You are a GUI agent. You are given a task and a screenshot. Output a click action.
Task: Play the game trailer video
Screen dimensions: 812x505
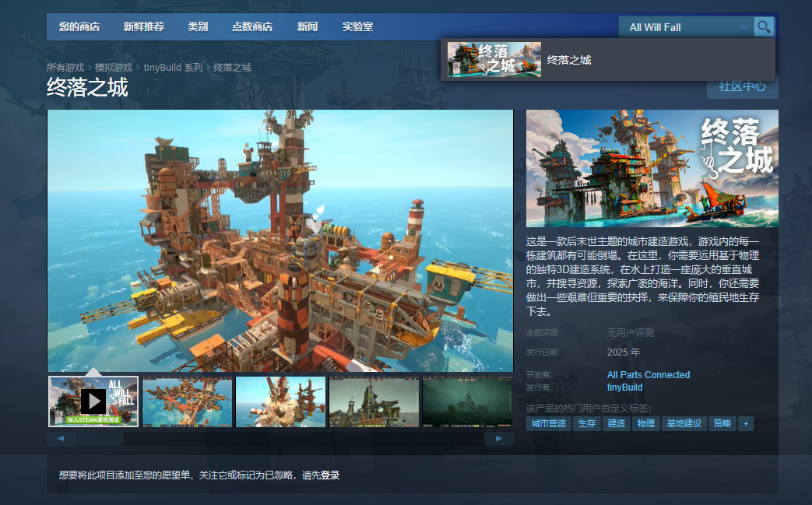[x=91, y=401]
